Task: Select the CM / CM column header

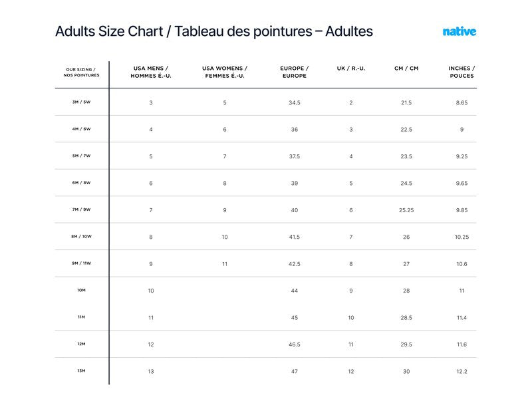Action: [406, 68]
